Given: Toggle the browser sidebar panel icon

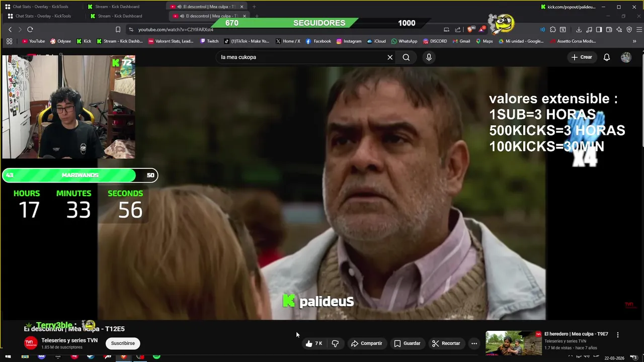Looking at the screenshot, I should (599, 30).
